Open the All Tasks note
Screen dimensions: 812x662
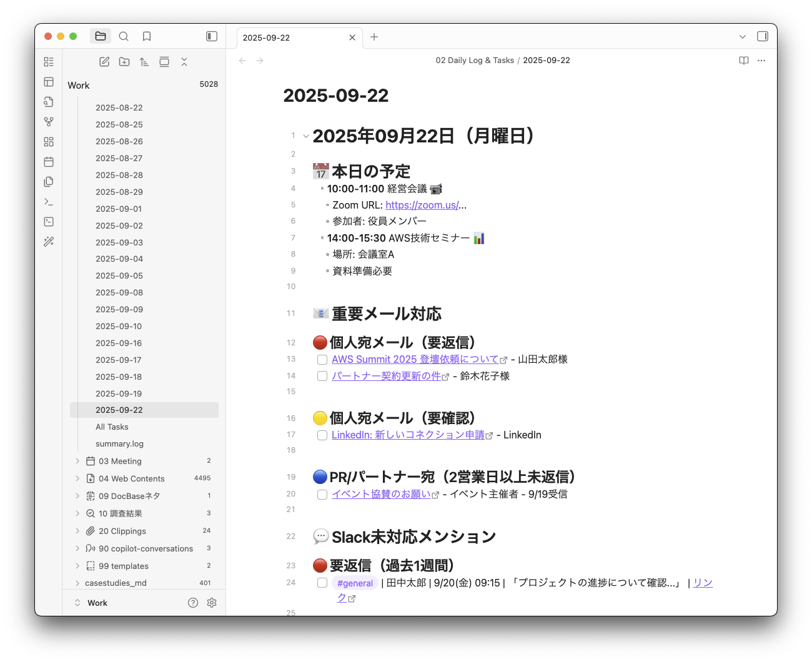tap(112, 427)
